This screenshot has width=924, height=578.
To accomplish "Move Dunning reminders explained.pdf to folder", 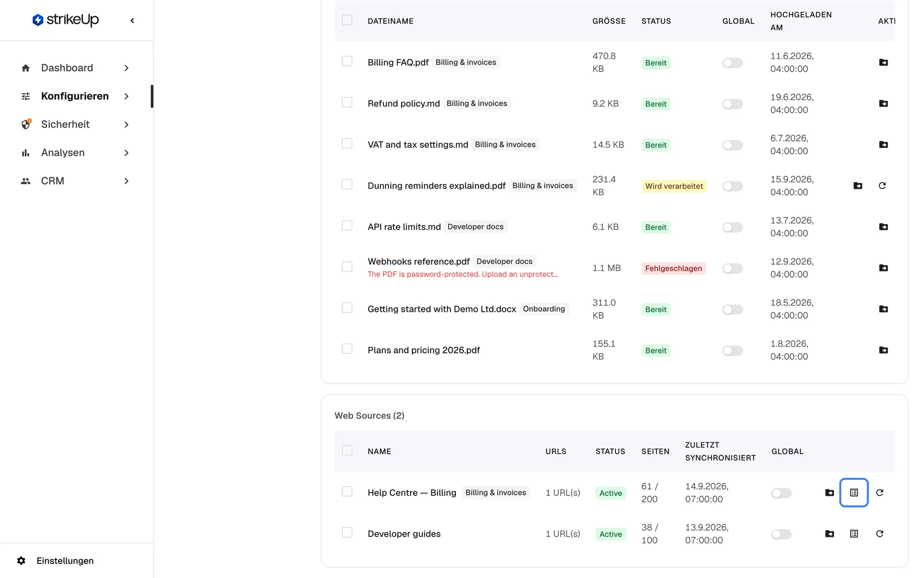I will [858, 185].
